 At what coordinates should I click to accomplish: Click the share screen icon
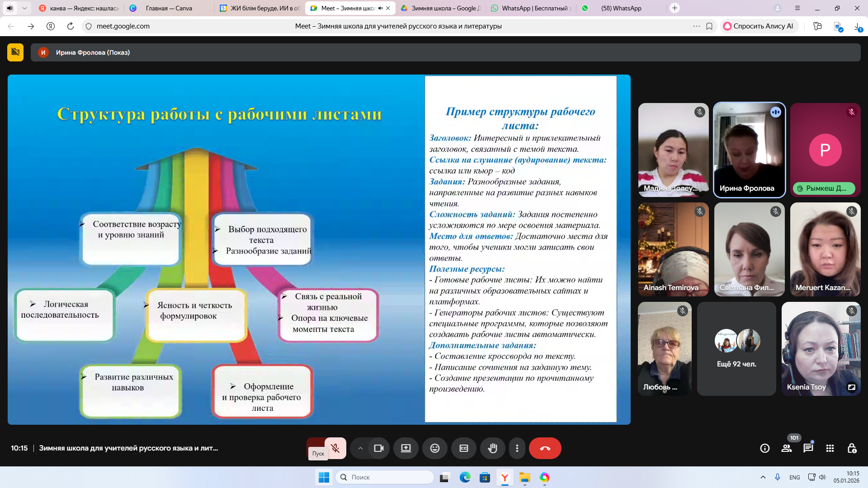406,448
